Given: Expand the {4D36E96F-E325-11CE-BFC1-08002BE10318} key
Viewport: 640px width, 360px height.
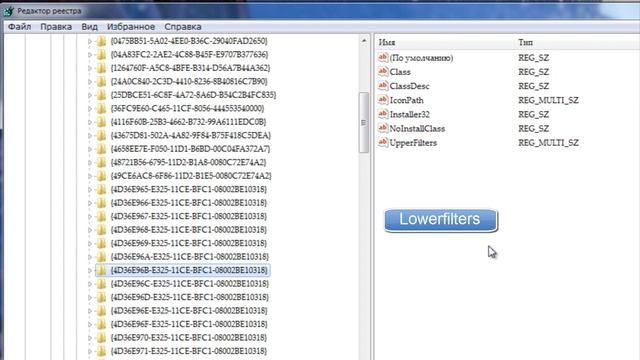Looking at the screenshot, I should coord(90,324).
